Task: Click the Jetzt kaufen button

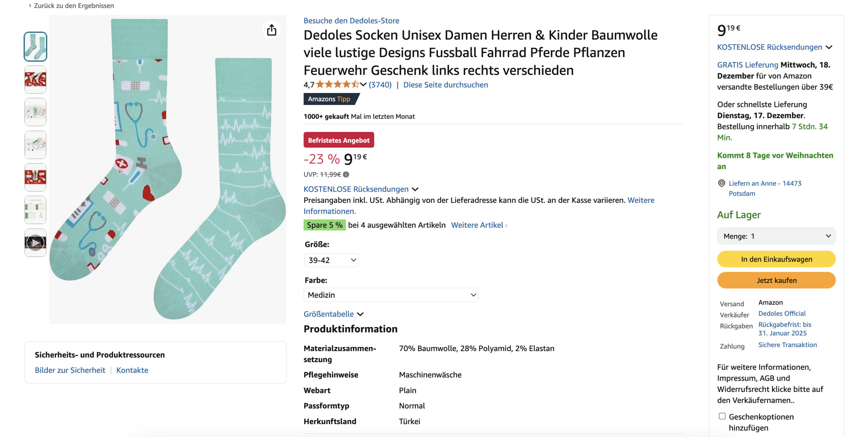Action: click(x=776, y=280)
